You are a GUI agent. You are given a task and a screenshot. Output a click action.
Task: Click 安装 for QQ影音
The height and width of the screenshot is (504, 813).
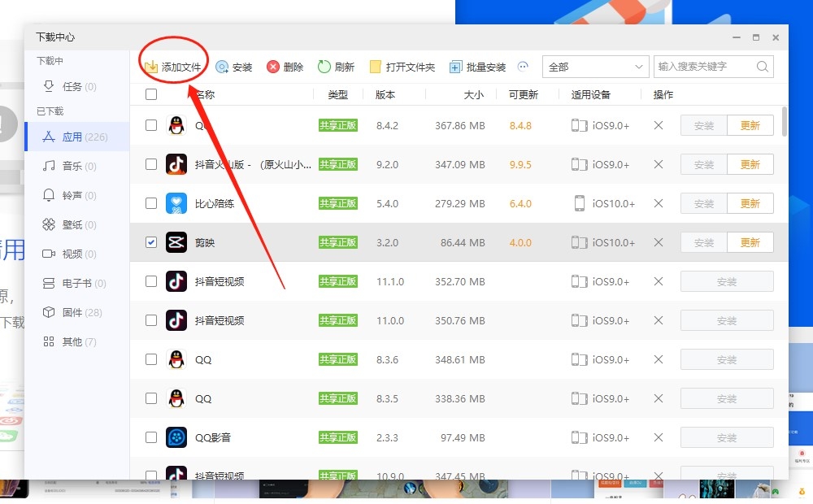tap(727, 437)
